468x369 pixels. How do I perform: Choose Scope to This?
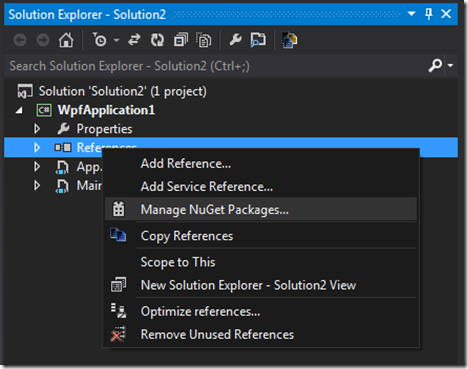tap(261, 262)
